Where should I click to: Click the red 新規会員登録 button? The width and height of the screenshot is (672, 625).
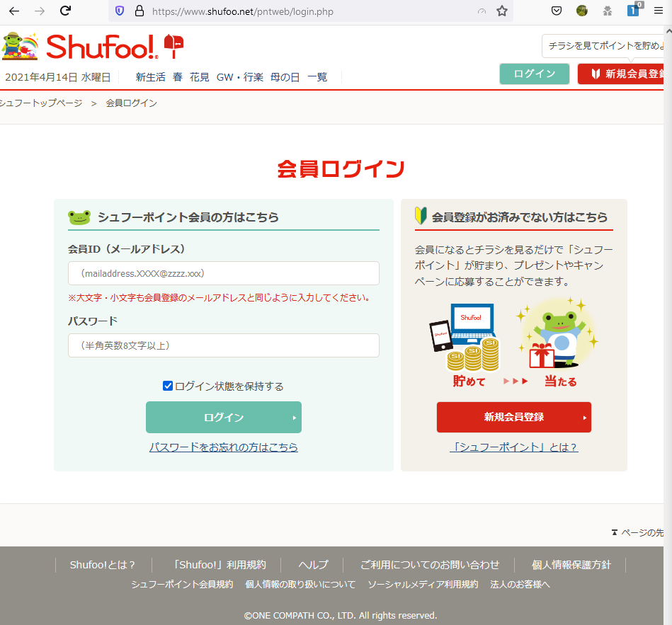coord(513,417)
